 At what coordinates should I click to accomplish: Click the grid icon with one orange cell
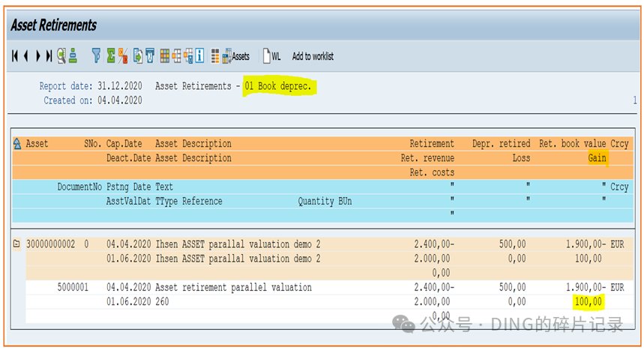coord(177,56)
